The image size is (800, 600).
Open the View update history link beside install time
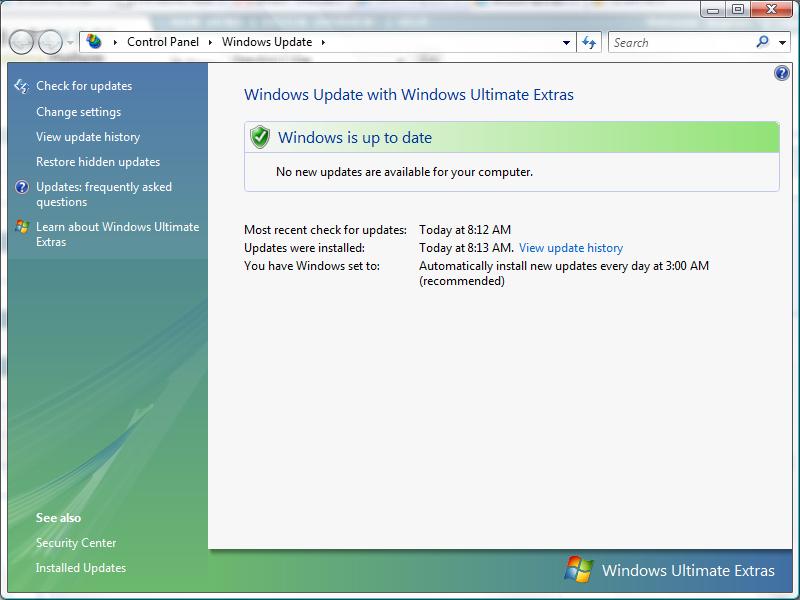(570, 248)
